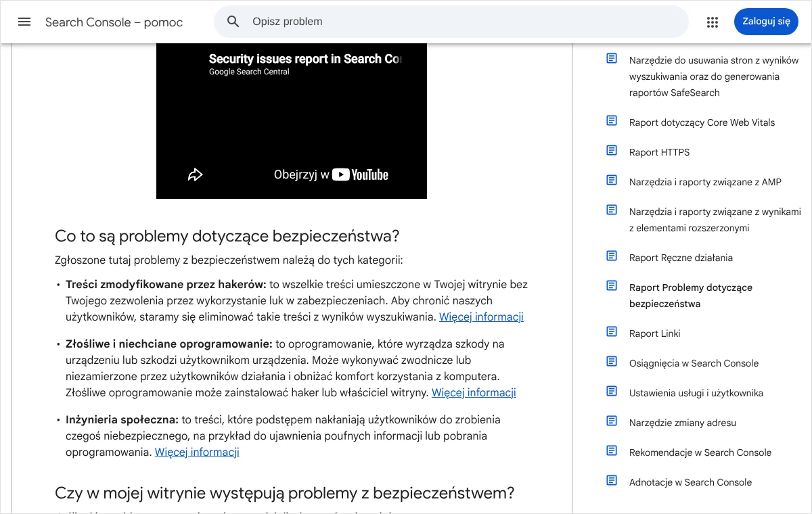
Task: Click document icon beside Rekomendacje w Search Console
Action: 612,451
